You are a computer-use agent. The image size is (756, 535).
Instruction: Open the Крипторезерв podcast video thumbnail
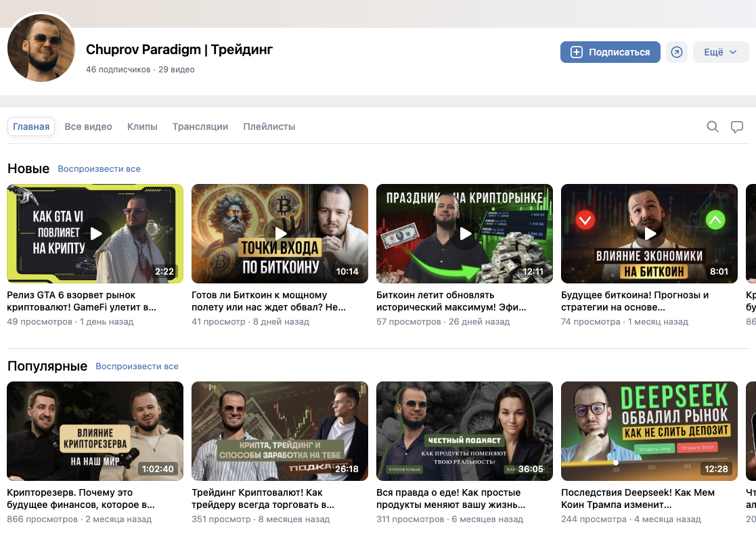tap(95, 431)
